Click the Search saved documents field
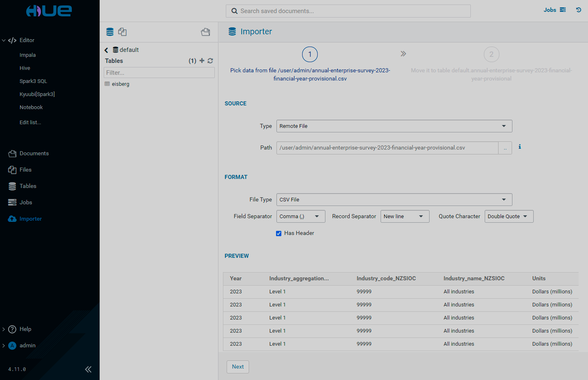Viewport: 588px width, 380px height. pyautogui.click(x=348, y=11)
